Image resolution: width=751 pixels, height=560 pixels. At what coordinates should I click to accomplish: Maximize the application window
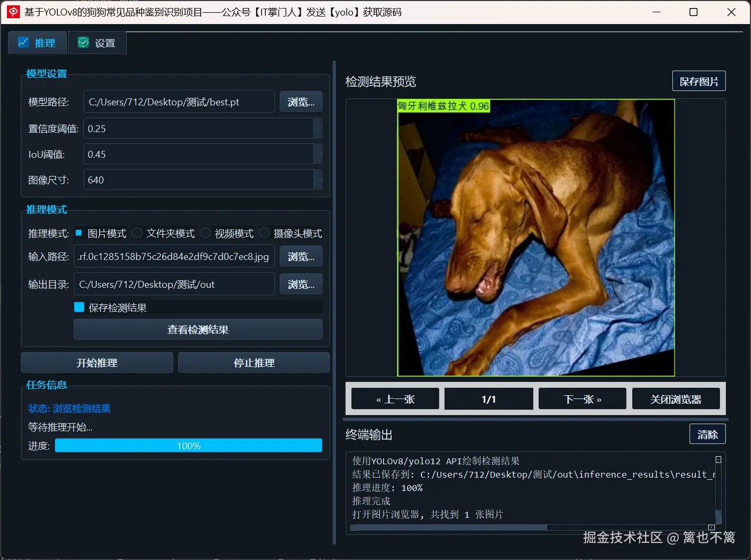coord(693,12)
